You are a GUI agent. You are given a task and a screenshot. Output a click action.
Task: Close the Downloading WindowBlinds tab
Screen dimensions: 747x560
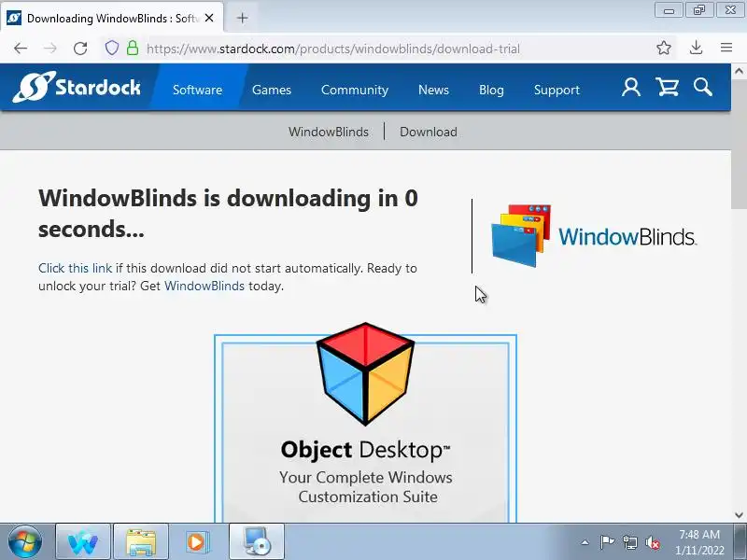click(209, 18)
